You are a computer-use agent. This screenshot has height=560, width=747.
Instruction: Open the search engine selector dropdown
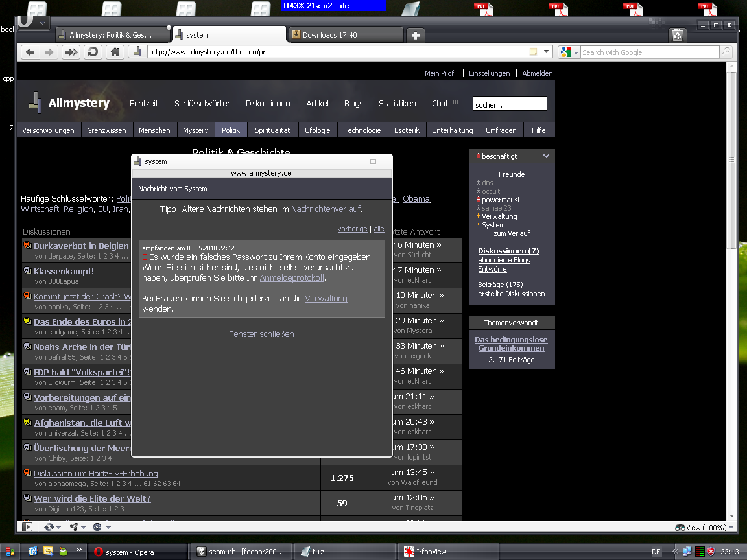click(x=576, y=52)
